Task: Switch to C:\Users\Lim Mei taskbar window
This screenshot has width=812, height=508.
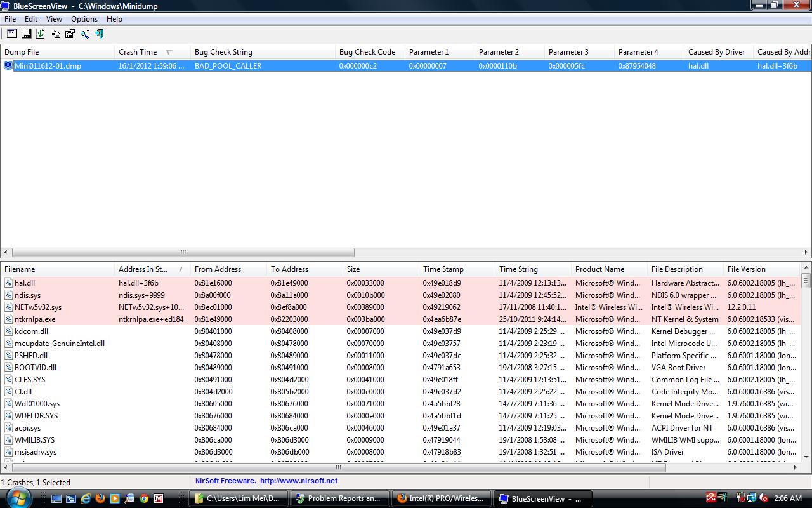Action: 239,498
